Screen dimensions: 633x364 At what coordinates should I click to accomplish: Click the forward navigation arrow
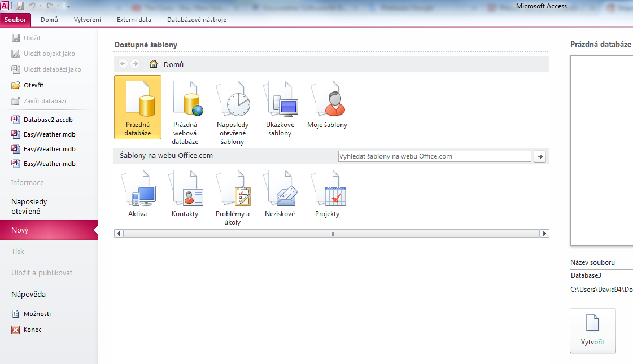(x=135, y=64)
